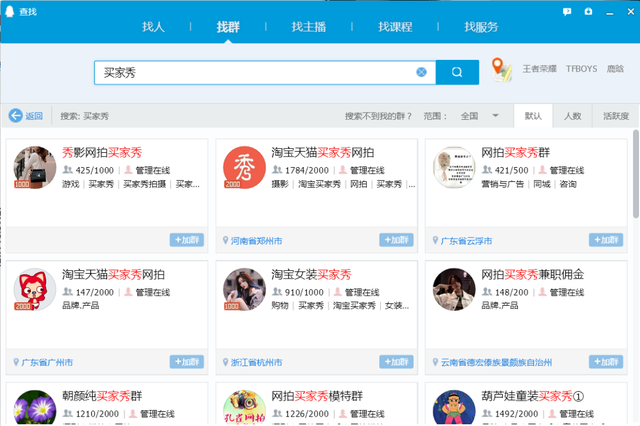Click location link 浙江省杭州市

tap(256, 362)
